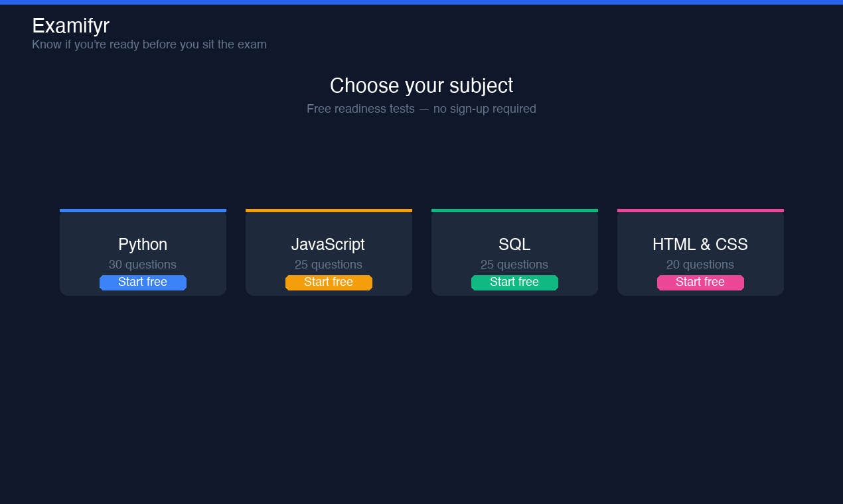Start the free Python test
Viewport: 843px width, 504px height.
(x=143, y=283)
